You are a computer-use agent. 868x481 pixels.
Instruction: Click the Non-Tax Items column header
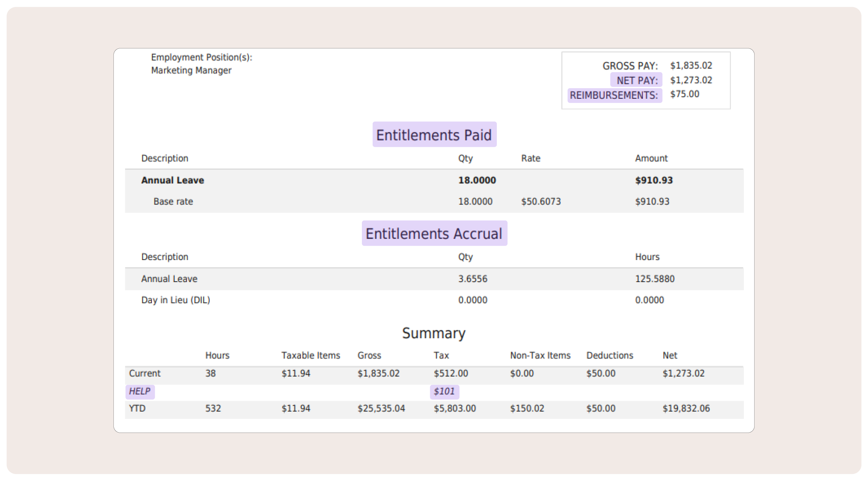click(540, 355)
